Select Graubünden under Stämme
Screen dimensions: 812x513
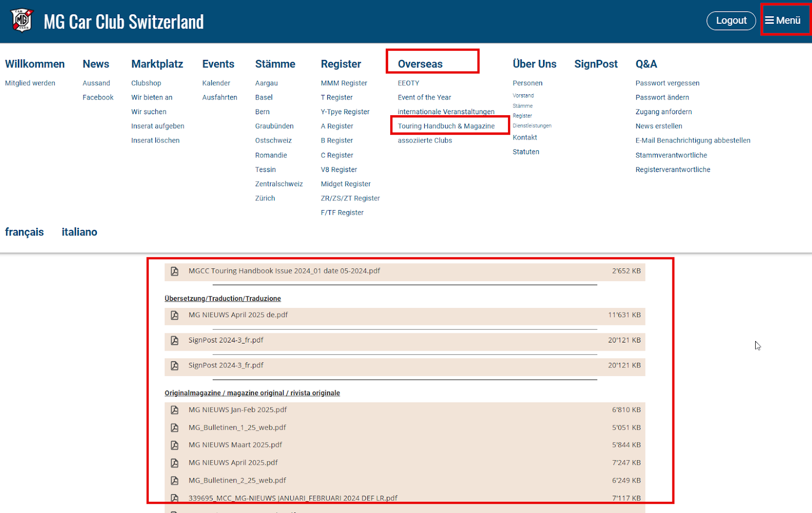[275, 126]
